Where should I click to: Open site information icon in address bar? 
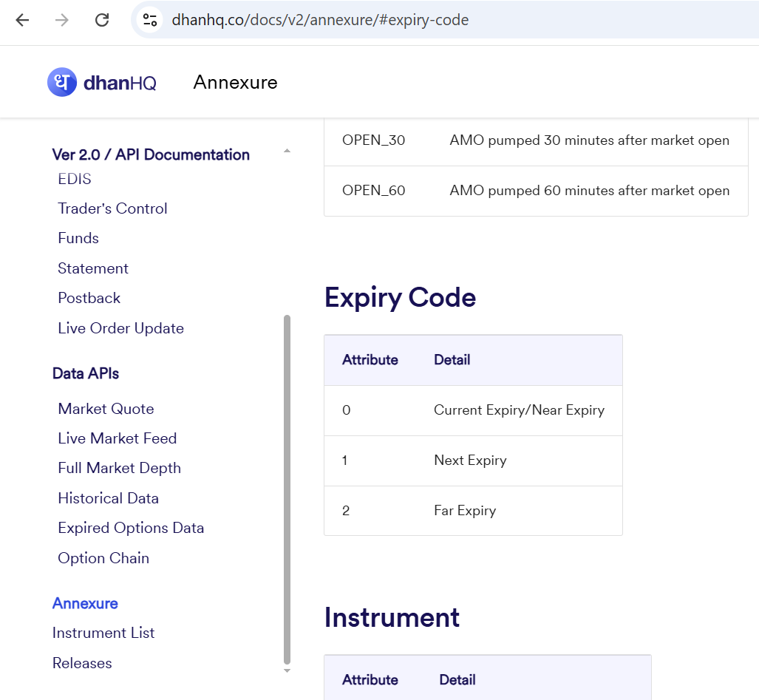pos(150,20)
